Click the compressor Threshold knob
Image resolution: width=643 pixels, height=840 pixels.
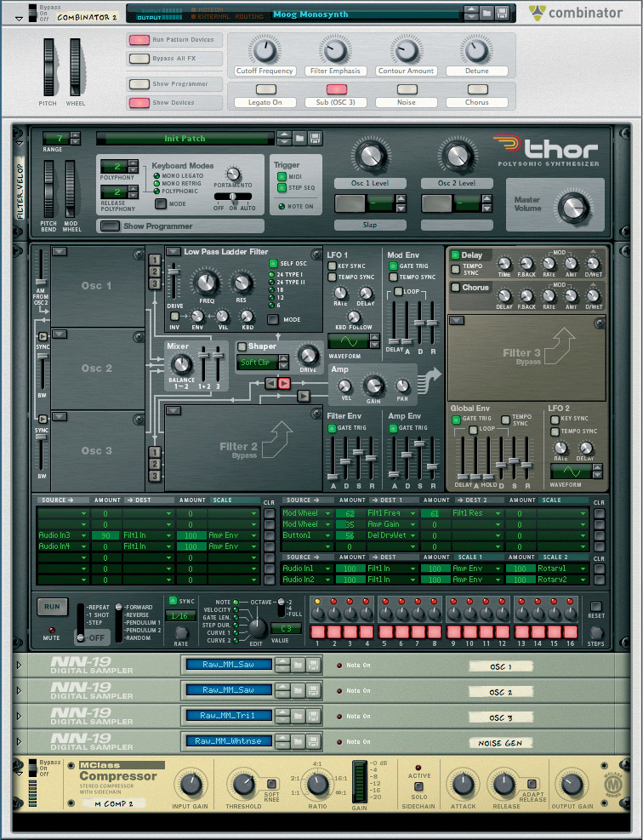[x=242, y=785]
